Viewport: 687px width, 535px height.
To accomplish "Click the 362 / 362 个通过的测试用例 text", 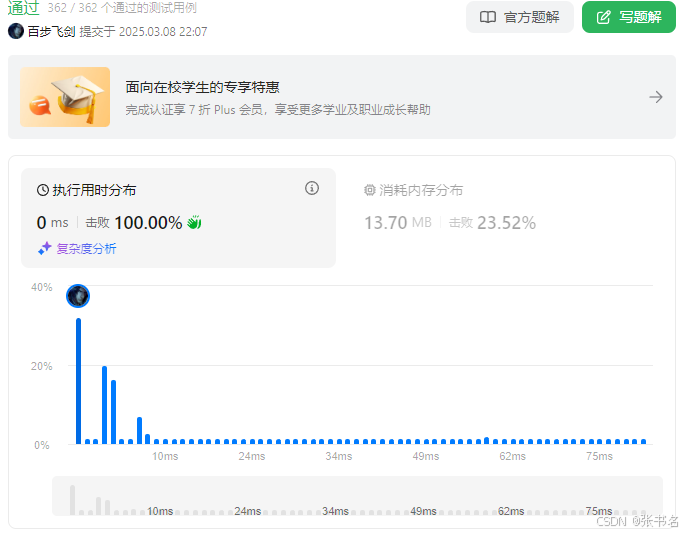I will click(x=122, y=8).
